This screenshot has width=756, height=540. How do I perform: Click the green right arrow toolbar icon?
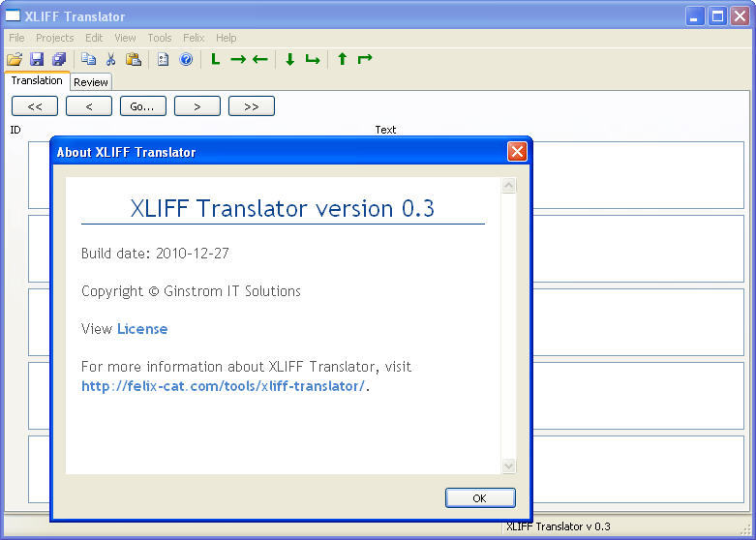coord(238,59)
